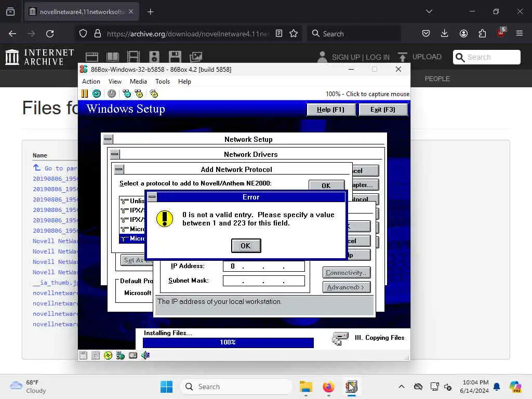
Task: Open the Error dialog system menu box
Action: tap(152, 197)
